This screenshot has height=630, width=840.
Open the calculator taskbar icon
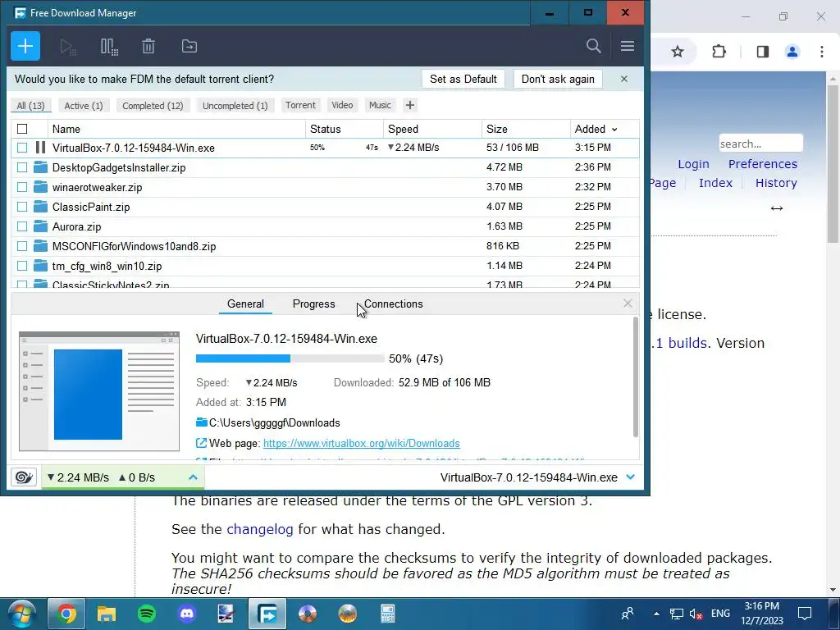pos(388,614)
